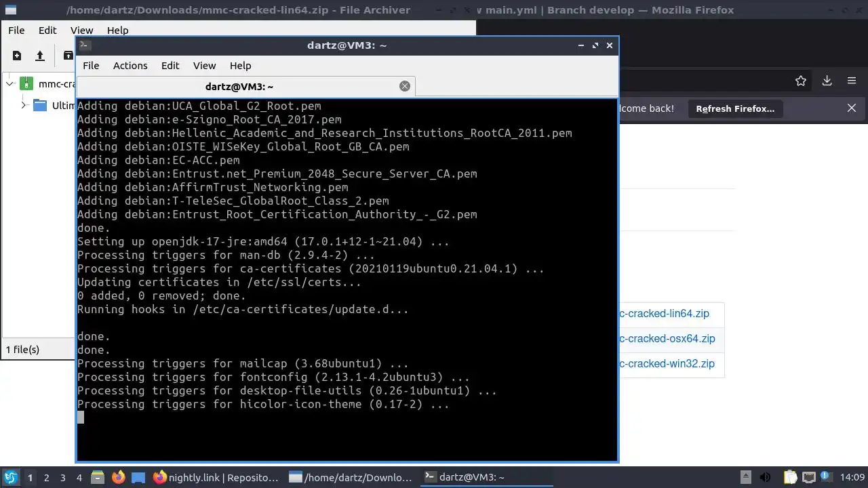
Task: Dismiss the Firefox welcome back notification bar
Action: (x=852, y=108)
